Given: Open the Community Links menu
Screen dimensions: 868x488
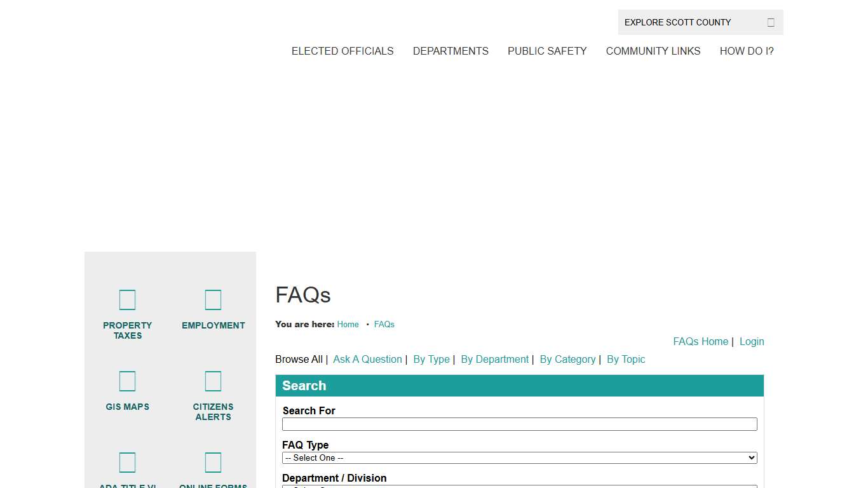Looking at the screenshot, I should pos(653,51).
